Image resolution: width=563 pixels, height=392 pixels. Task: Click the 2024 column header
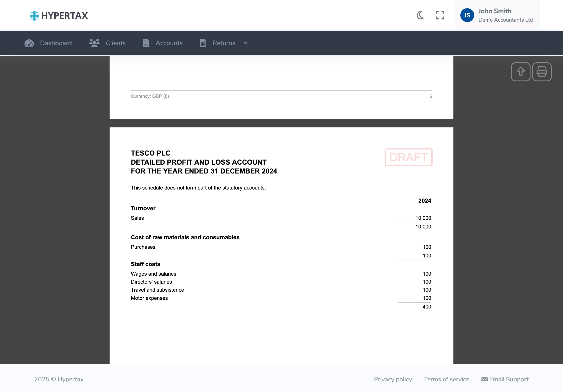coord(425,201)
